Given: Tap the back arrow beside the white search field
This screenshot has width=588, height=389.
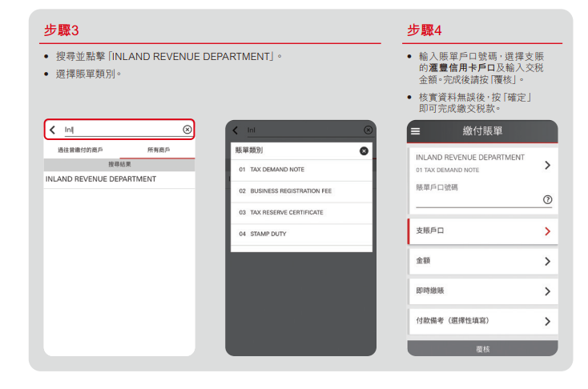Looking at the screenshot, I should tap(53, 129).
